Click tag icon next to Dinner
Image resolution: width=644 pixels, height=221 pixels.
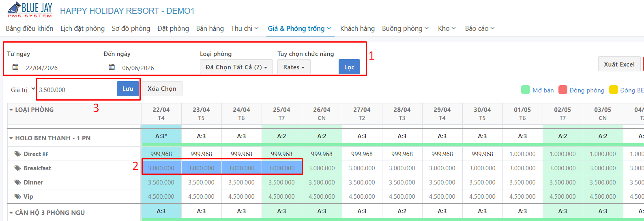pos(17,182)
